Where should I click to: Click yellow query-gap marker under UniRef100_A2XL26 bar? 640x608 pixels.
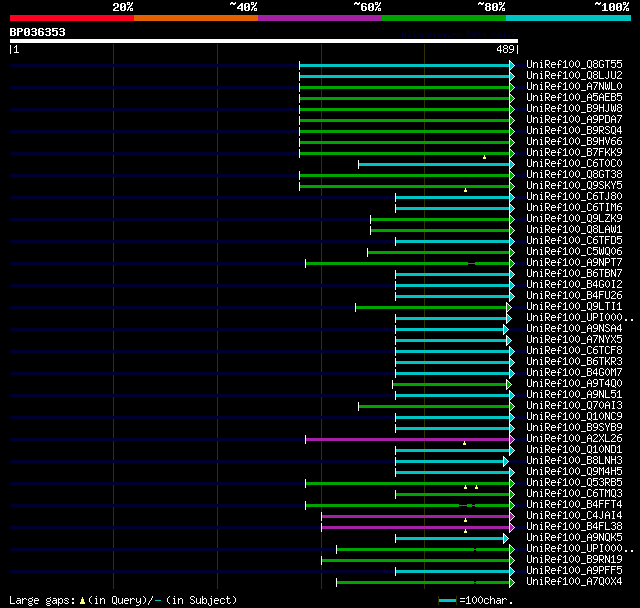click(x=464, y=443)
